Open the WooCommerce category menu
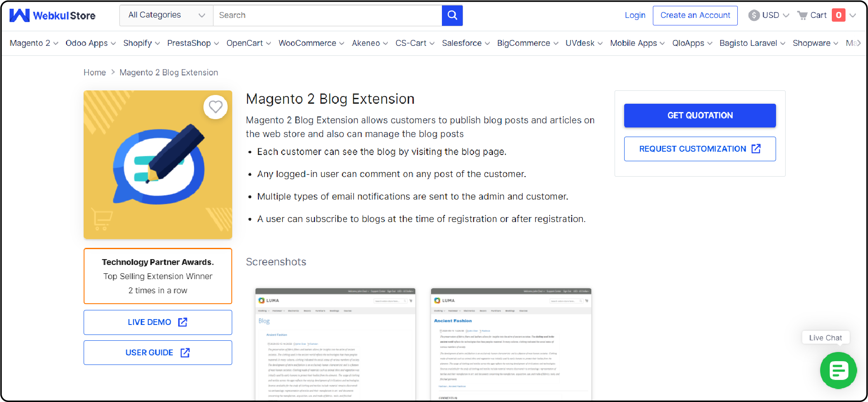The image size is (868, 402). coord(311,43)
